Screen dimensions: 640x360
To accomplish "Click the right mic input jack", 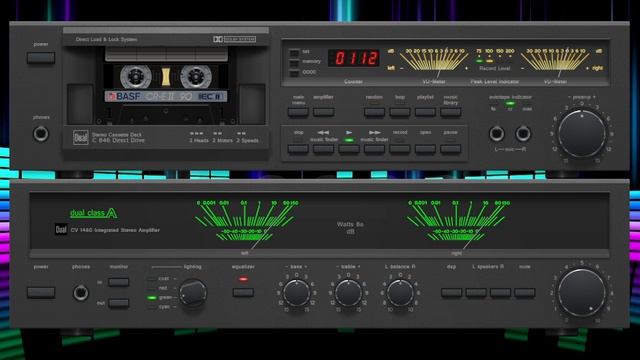I will pos(523,133).
